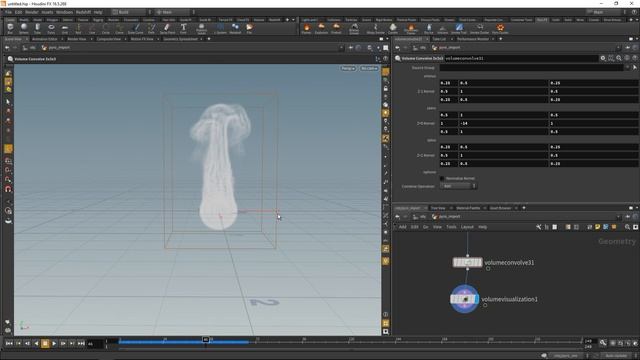
Task: Open the Source Group dropdown arrow
Action: [627, 67]
